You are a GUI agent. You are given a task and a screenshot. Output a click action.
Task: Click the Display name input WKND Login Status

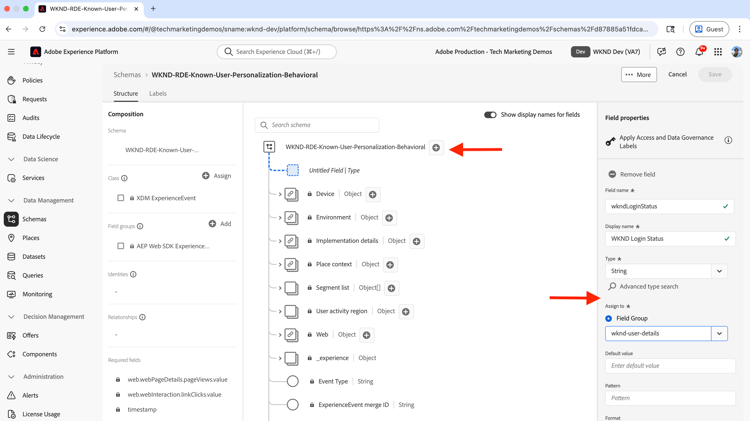point(670,238)
